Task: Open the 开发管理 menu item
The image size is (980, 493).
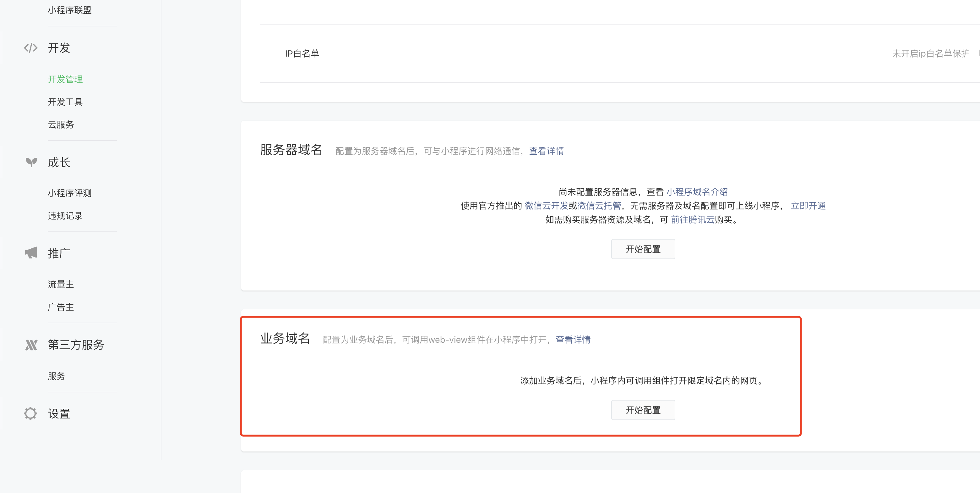Action: pyautogui.click(x=65, y=79)
